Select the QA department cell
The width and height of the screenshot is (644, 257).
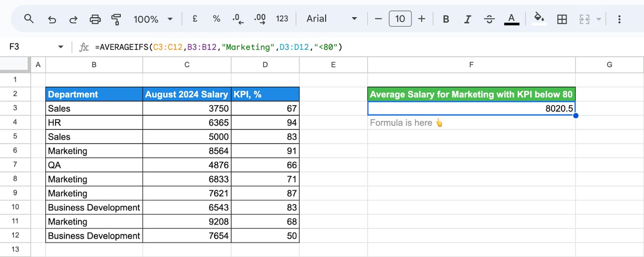point(94,165)
